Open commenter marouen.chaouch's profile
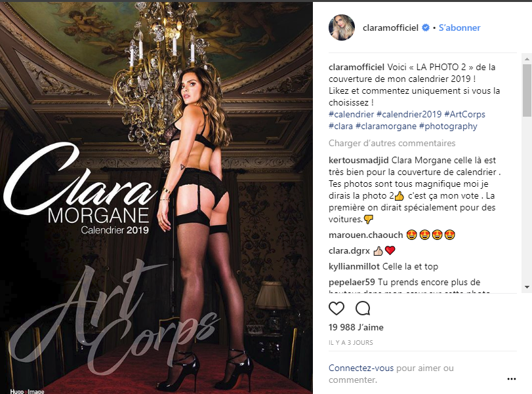 click(x=366, y=235)
